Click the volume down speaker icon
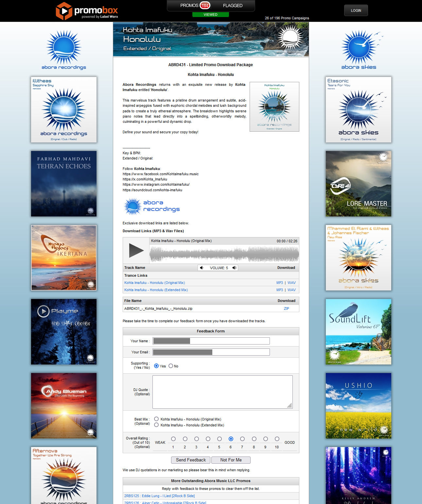 (202, 268)
